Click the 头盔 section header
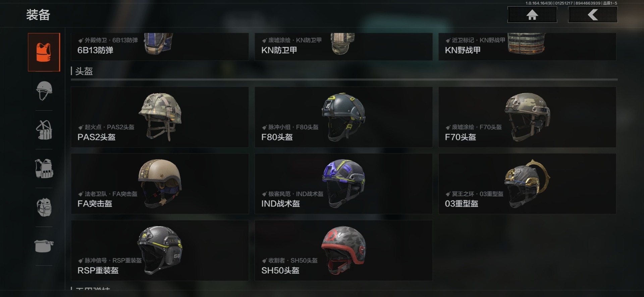Viewport: 644px width, 297px height. click(x=84, y=71)
